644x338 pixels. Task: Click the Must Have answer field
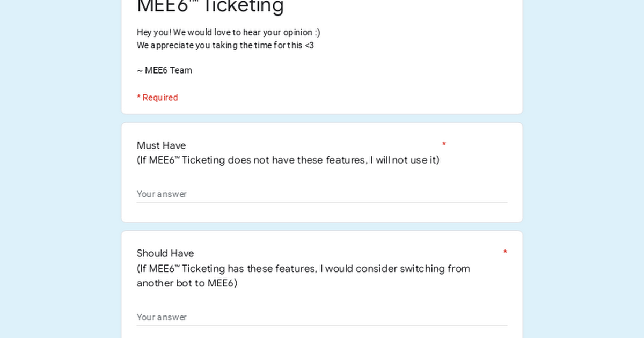[x=322, y=194]
